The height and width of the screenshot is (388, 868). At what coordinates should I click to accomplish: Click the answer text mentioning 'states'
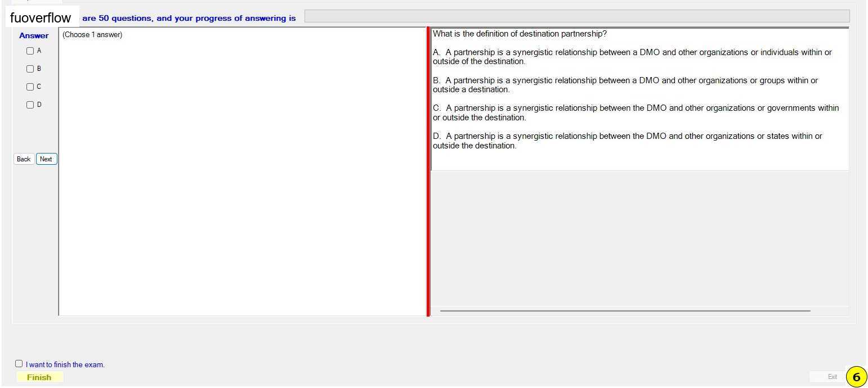tap(627, 141)
